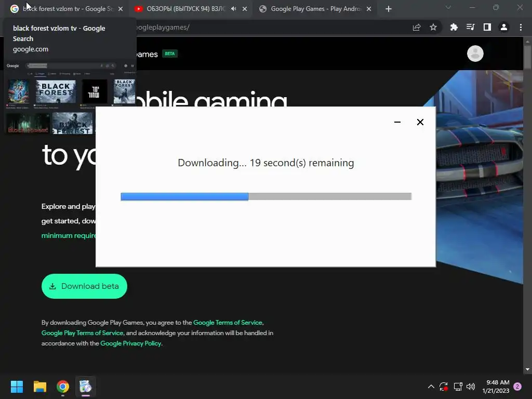Click the Google account avatar on the page

point(475,54)
